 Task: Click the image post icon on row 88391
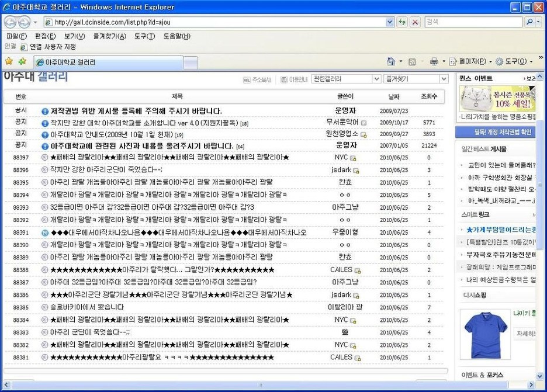click(x=44, y=233)
